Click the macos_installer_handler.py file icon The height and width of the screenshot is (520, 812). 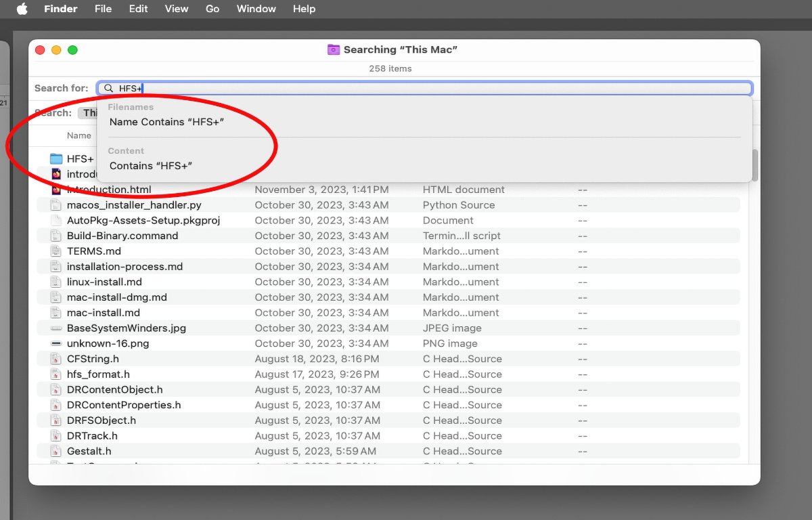pyautogui.click(x=56, y=205)
